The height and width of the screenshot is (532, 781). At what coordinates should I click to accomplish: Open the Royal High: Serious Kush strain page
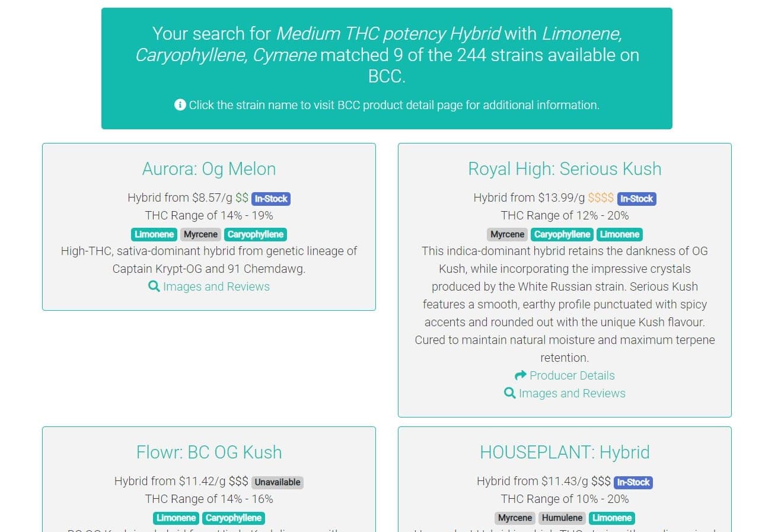[565, 169]
